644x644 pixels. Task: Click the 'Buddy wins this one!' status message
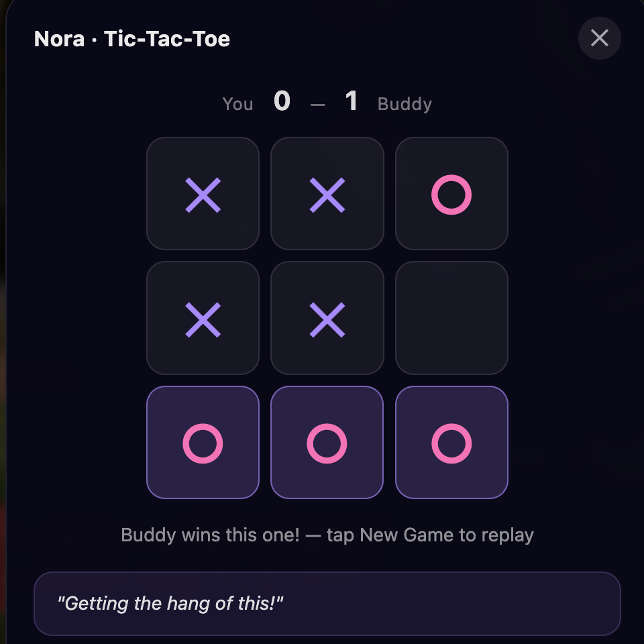(327, 535)
